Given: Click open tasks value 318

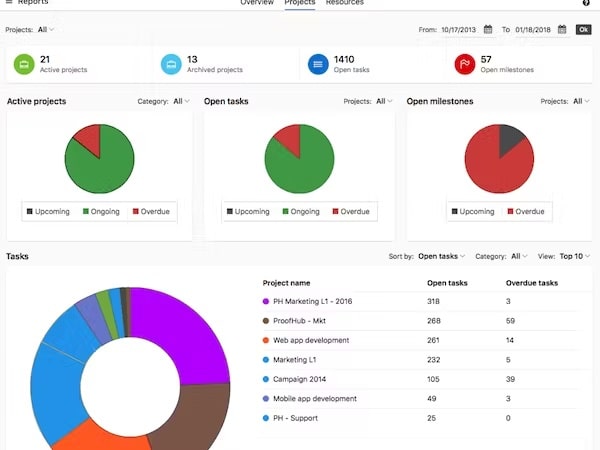Looking at the screenshot, I should 433,302.
